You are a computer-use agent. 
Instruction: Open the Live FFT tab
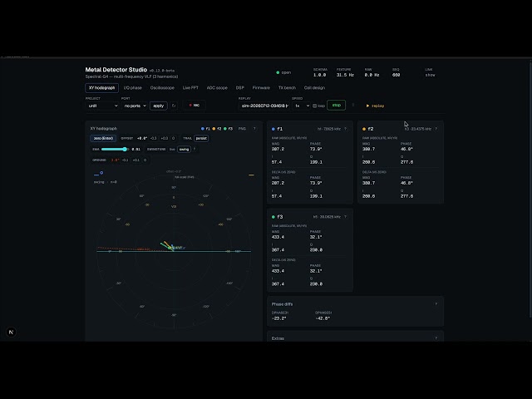190,88
